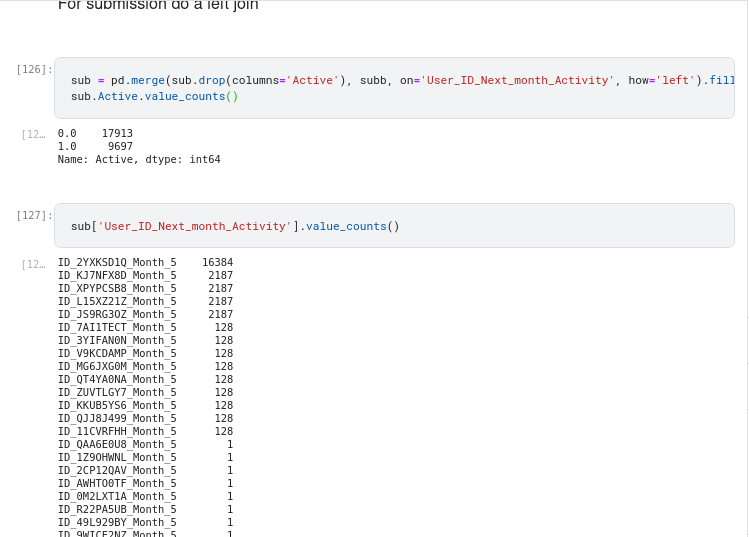Click the 17913 count in the output
749x537 pixels.
pyautogui.click(x=117, y=133)
